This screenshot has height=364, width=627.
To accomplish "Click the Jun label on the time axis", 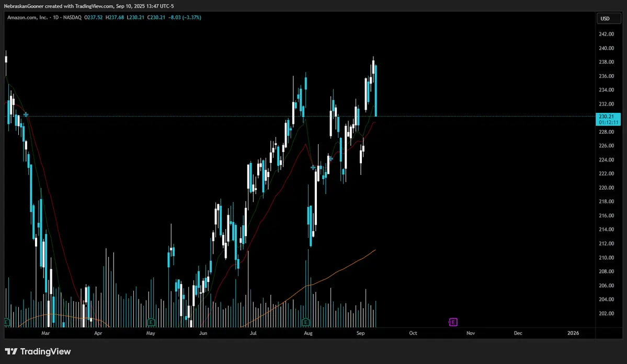I will pos(203,333).
